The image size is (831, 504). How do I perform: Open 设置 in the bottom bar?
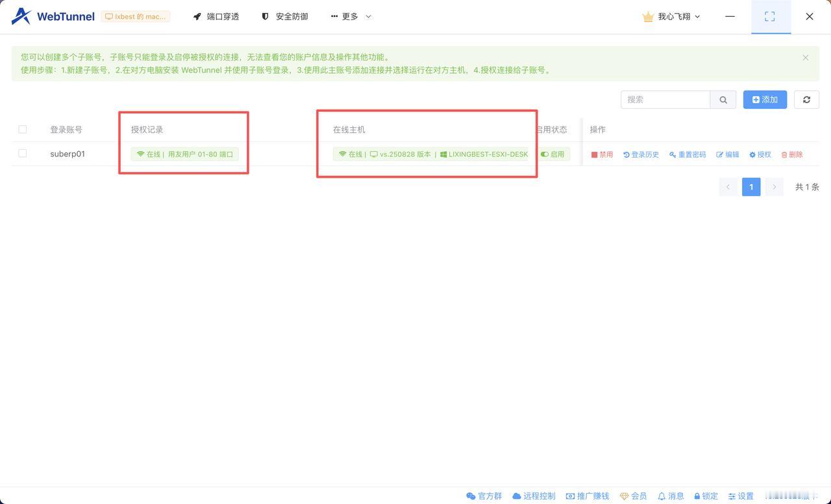(741, 496)
